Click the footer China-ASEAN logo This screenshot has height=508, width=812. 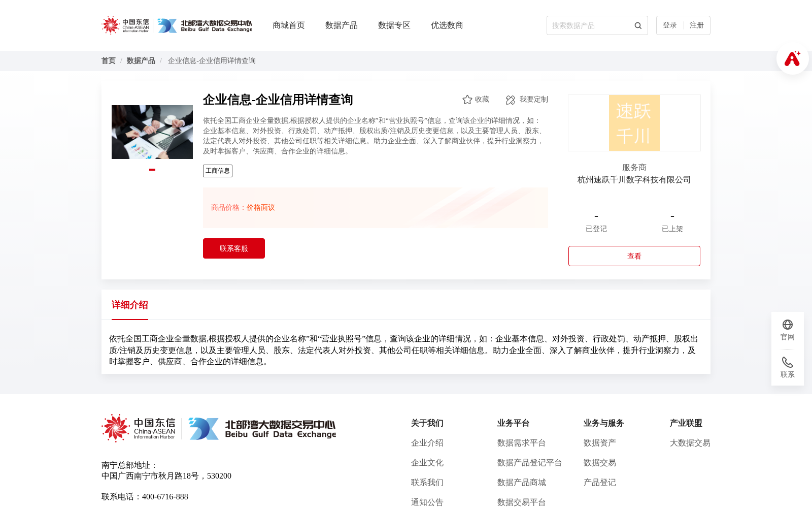[139, 428]
